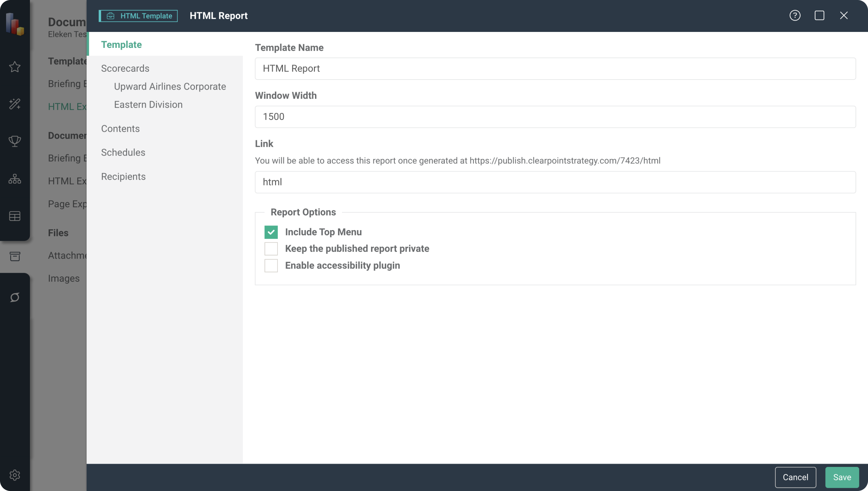Open the magic wand icon in sidebar

coord(15,104)
